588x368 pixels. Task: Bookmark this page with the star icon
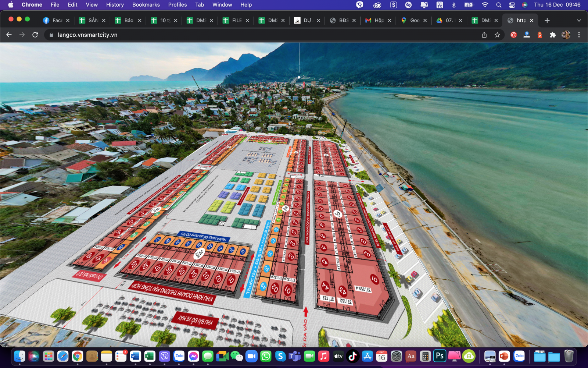pos(497,35)
